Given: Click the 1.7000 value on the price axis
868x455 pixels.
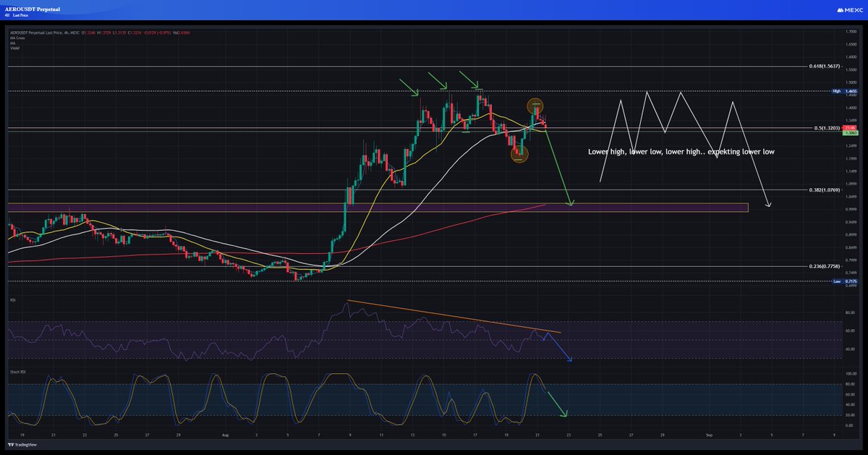Looking at the screenshot, I should pos(851,32).
